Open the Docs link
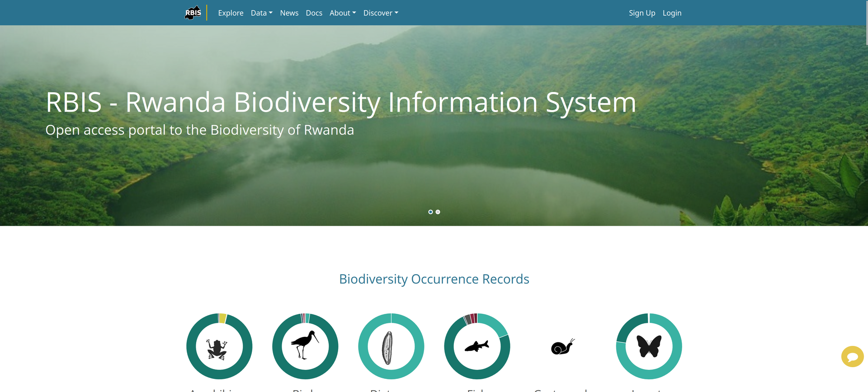The image size is (868, 392). (314, 13)
